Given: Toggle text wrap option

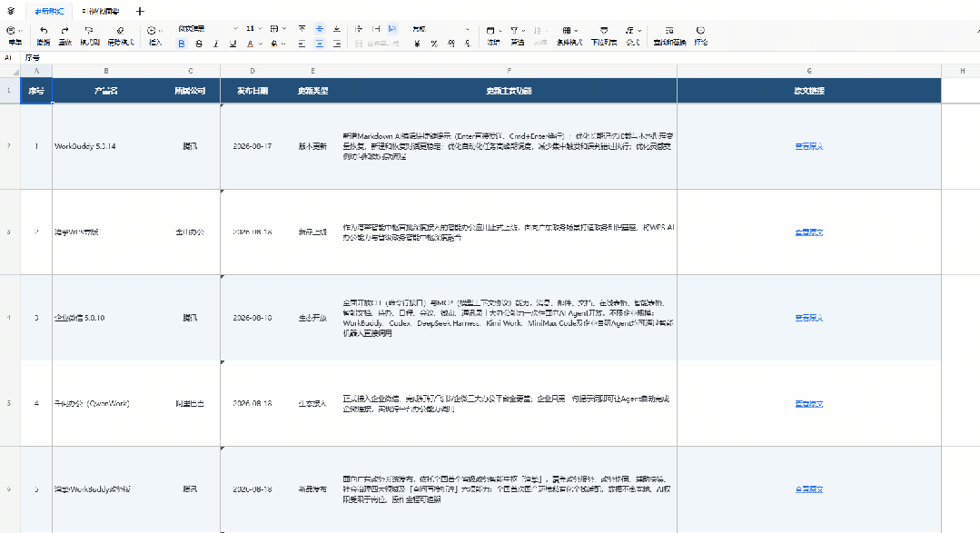Looking at the screenshot, I should 392,29.
